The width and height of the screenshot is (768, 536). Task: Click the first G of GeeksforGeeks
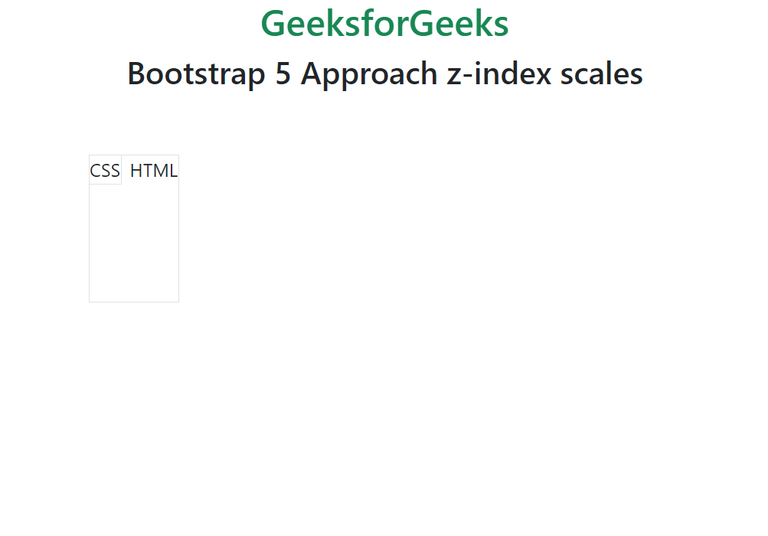[273, 24]
